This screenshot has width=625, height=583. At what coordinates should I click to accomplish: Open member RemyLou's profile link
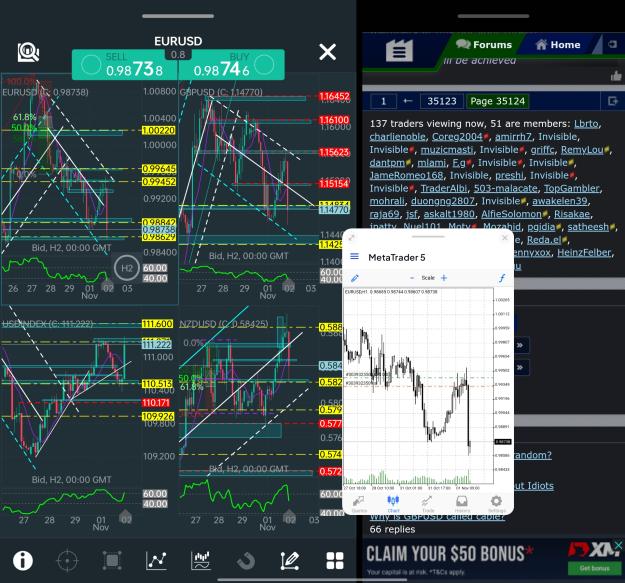582,150
